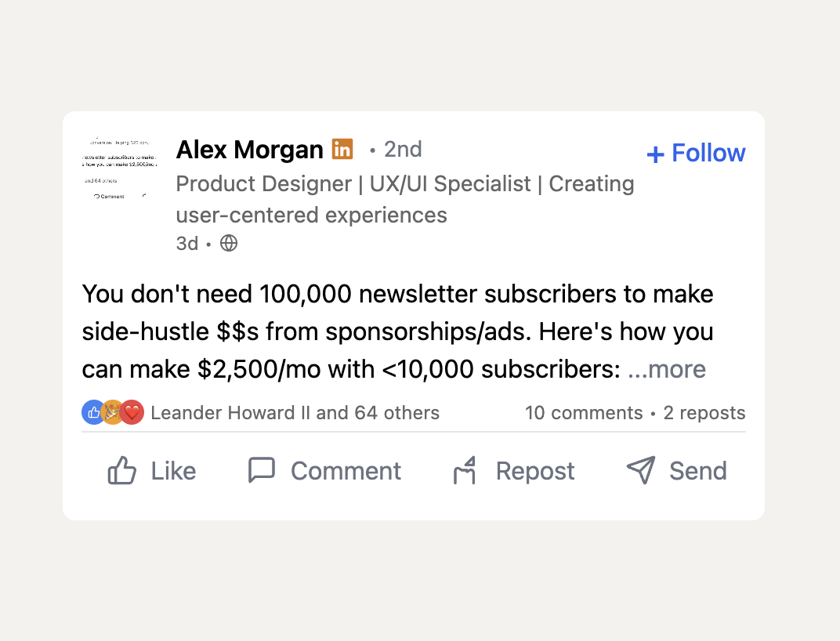View the 10 comments on the post
Image resolution: width=840 pixels, height=641 pixels.
coord(584,412)
